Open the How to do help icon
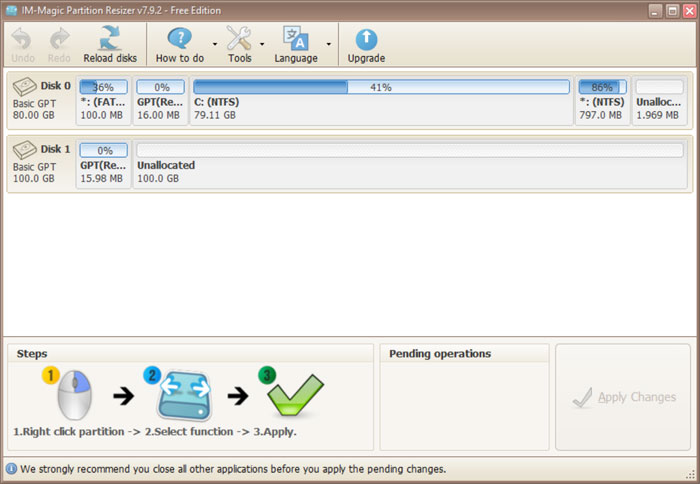Viewport: 700px width, 484px height. point(179,39)
